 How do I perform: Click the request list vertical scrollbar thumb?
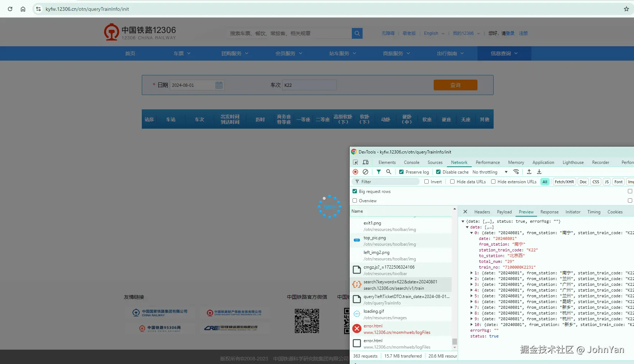454,341
